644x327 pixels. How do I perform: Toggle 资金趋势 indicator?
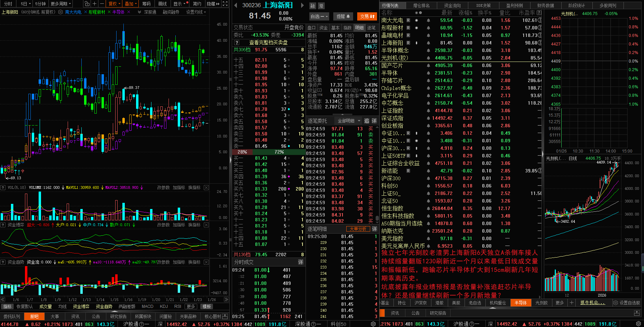coord(104,306)
